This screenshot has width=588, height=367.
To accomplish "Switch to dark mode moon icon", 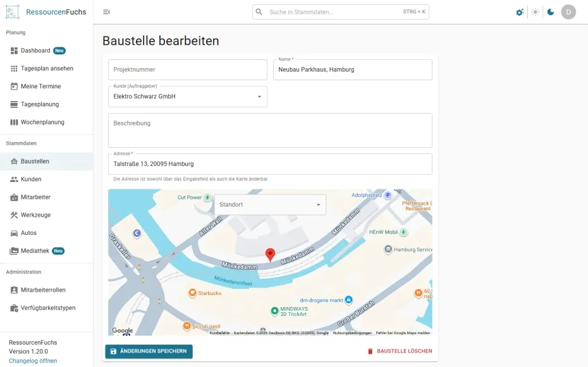I will click(x=551, y=12).
